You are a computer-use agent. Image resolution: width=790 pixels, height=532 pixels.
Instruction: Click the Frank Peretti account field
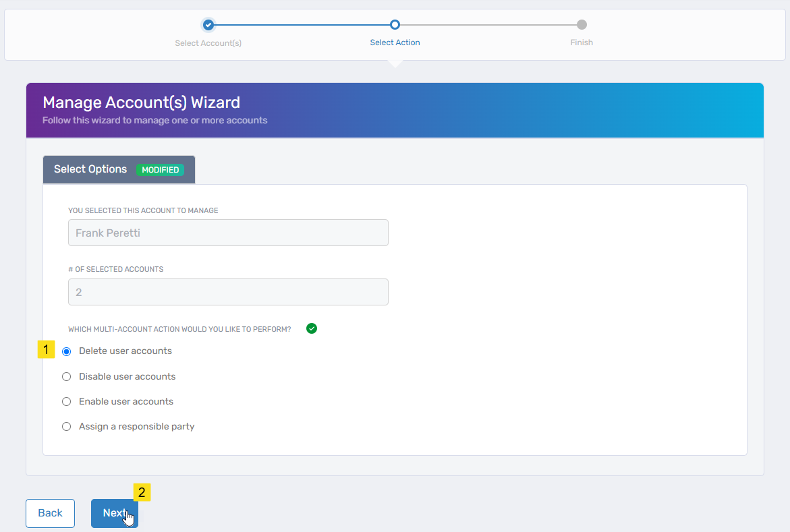(228, 233)
